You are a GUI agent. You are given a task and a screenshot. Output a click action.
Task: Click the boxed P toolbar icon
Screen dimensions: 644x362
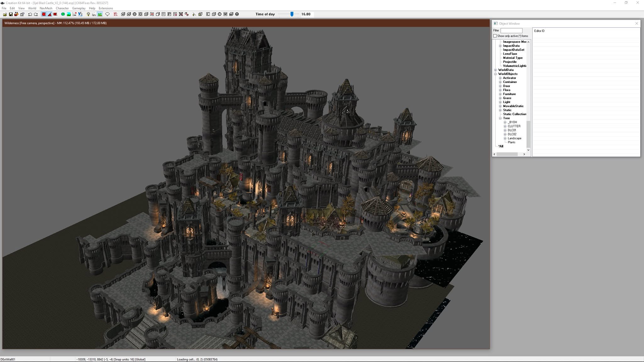click(x=169, y=14)
